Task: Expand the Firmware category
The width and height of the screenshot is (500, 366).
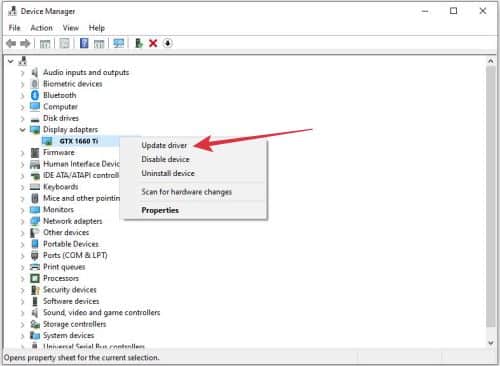Action: pyautogui.click(x=22, y=153)
